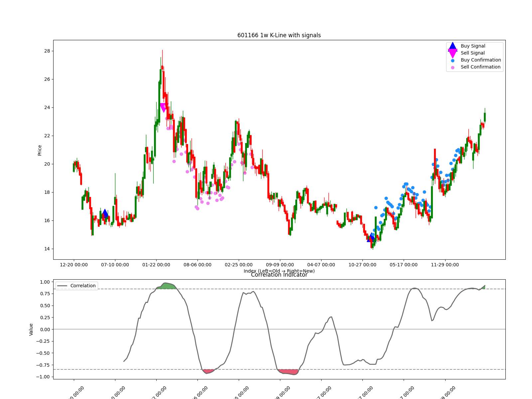Click the 'Price' y-axis label
Image resolution: width=532 pixels, height=399 pixels.
pyautogui.click(x=40, y=150)
